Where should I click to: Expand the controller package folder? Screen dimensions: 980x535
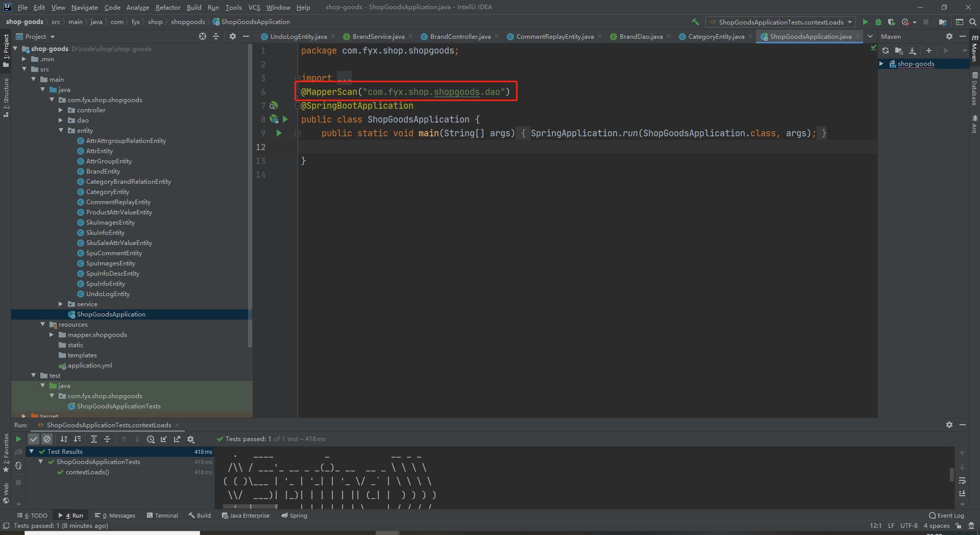(61, 110)
